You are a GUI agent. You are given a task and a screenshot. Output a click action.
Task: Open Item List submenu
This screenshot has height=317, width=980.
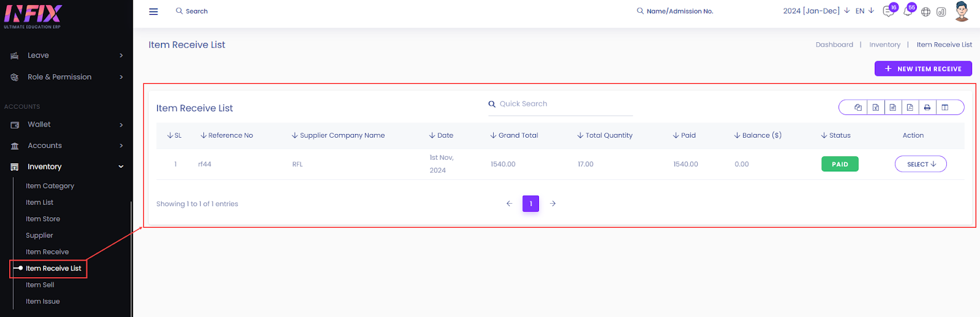pos(39,203)
